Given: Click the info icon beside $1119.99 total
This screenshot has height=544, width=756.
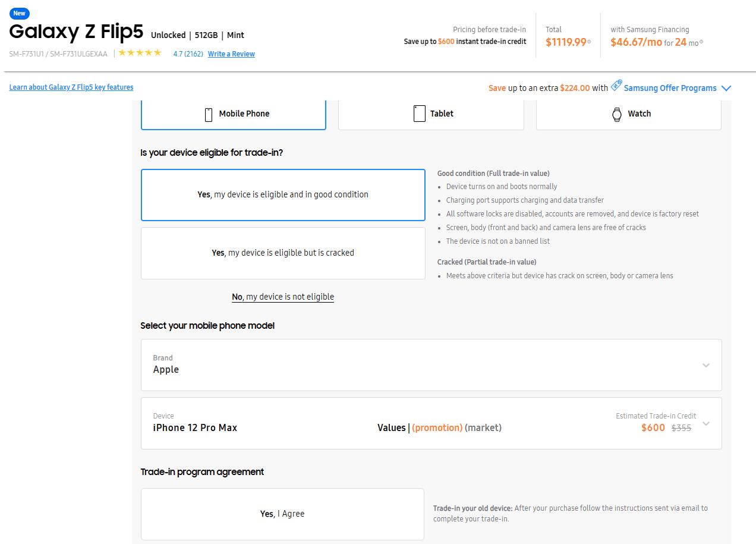Looking at the screenshot, I should pyautogui.click(x=589, y=42).
